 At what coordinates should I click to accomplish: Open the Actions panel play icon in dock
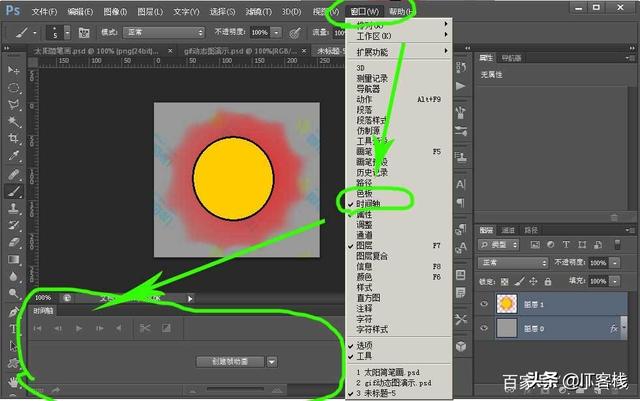(461, 86)
